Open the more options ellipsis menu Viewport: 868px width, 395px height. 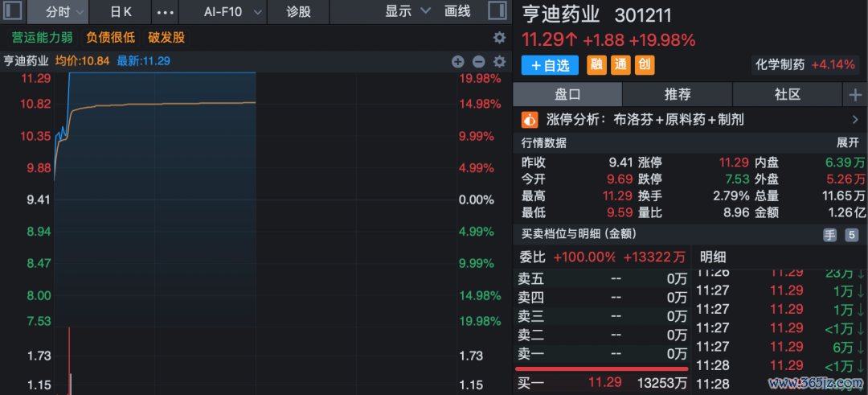click(x=166, y=11)
